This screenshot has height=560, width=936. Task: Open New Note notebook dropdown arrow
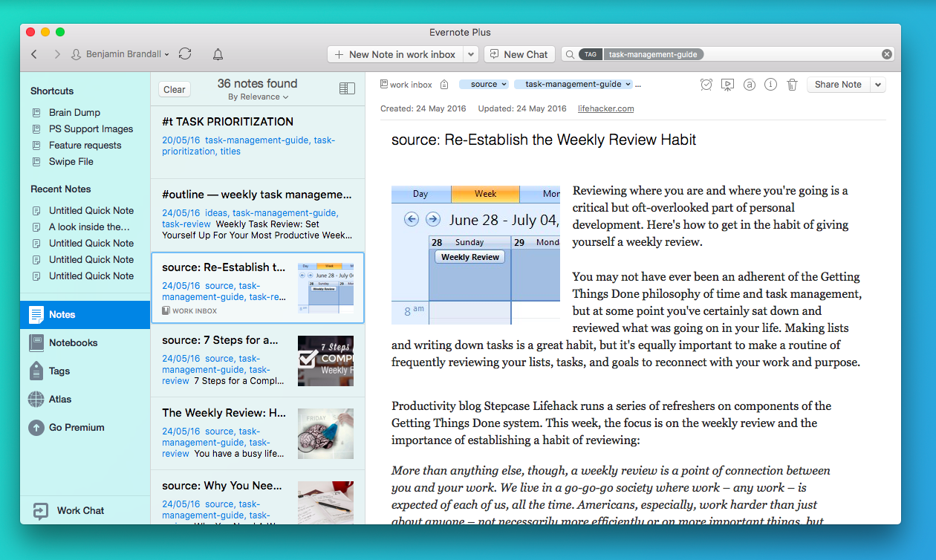pos(470,54)
